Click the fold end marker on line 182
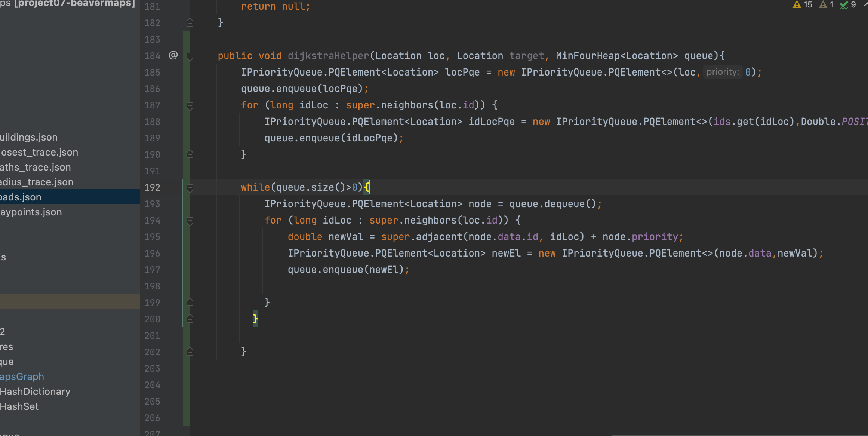868x436 pixels. pos(190,23)
